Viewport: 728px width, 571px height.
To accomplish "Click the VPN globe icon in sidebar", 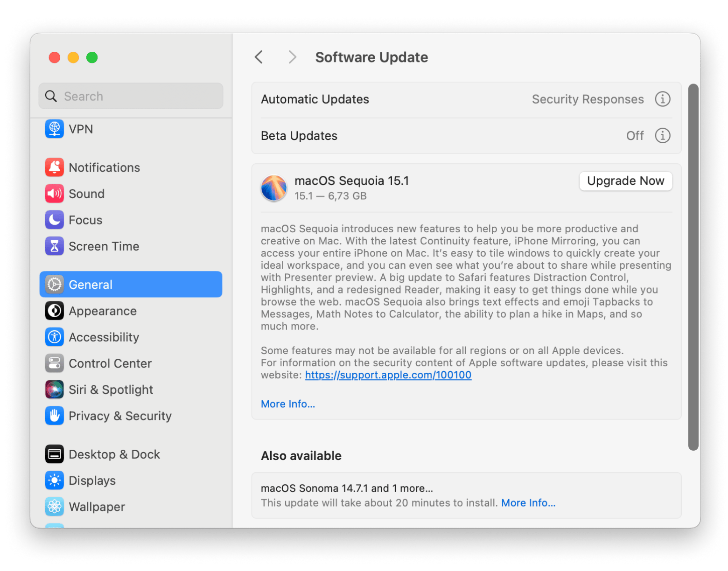I will tap(54, 129).
